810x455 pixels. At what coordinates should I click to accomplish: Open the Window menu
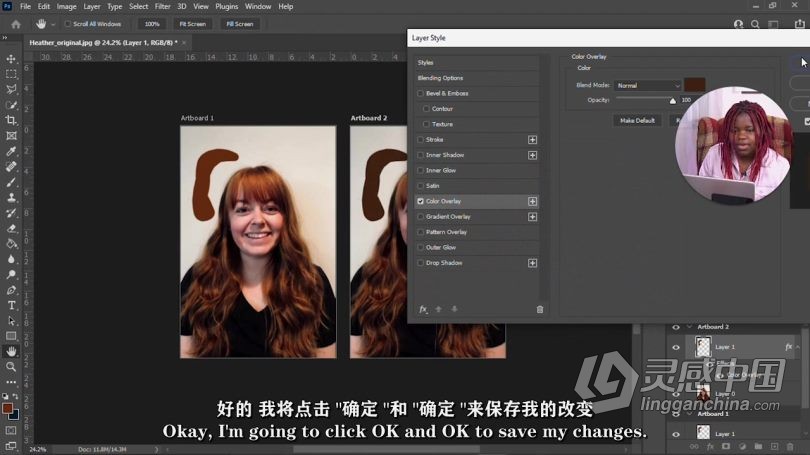tap(258, 7)
